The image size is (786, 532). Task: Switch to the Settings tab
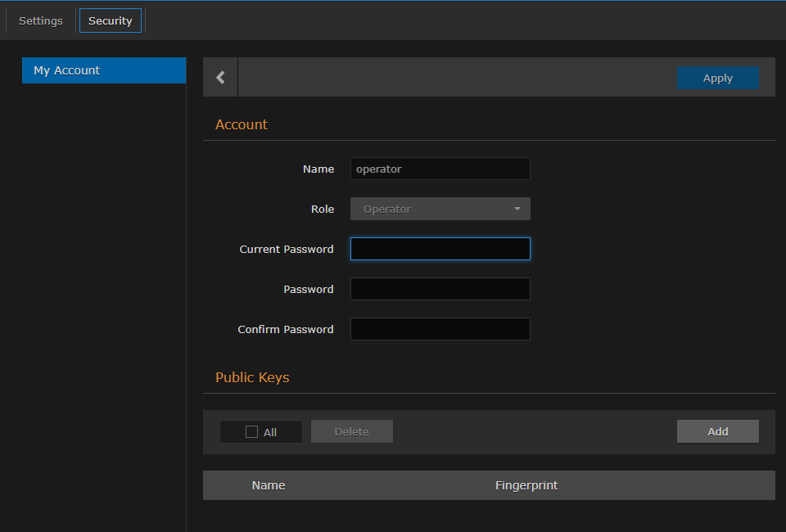40,20
